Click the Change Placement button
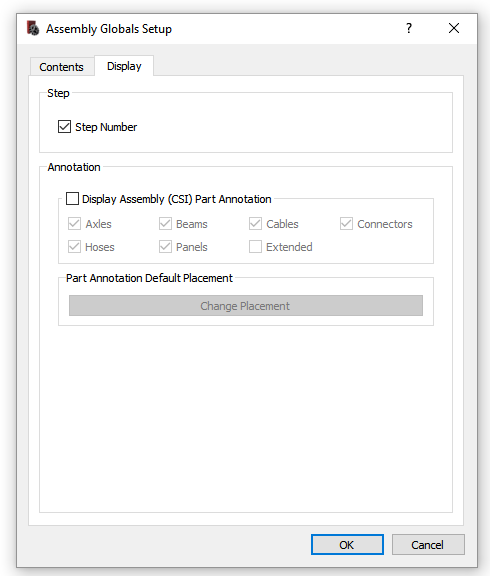The image size is (490, 576). pos(246,306)
